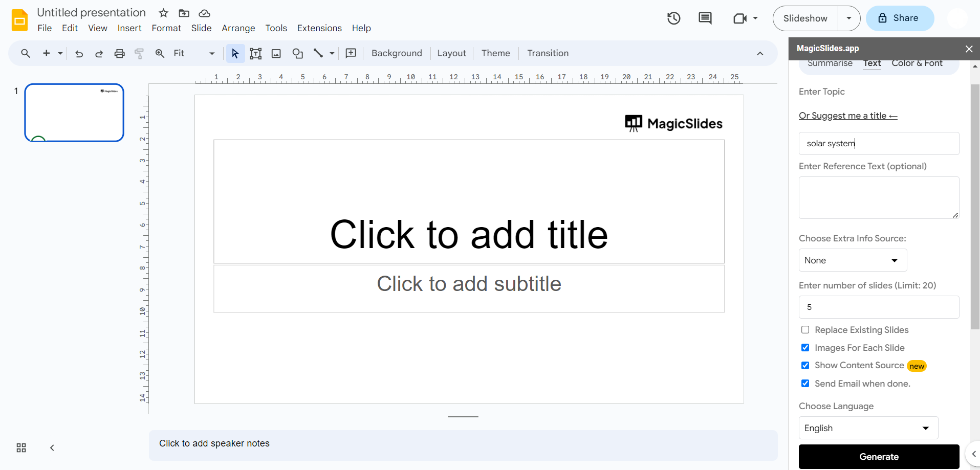Open the Extra Info Source dropdown
The width and height of the screenshot is (980, 470).
click(853, 260)
